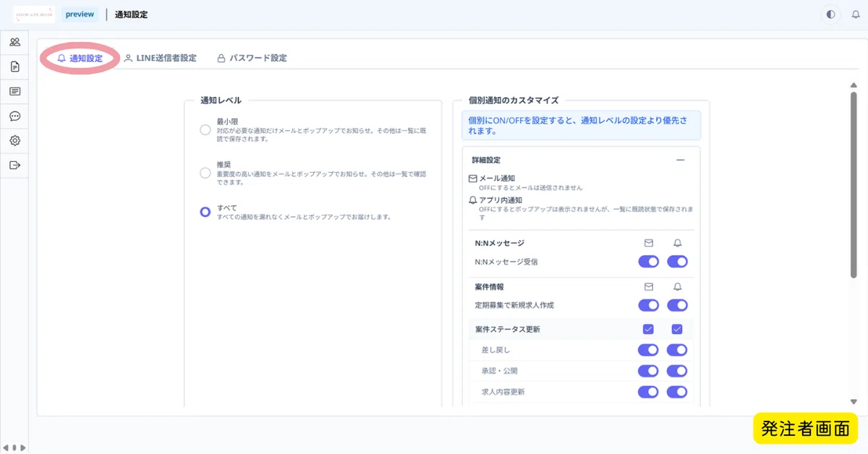Screen dimensions: 868x454
Task: Switch to パスワード設定 tab
Action: (252, 58)
